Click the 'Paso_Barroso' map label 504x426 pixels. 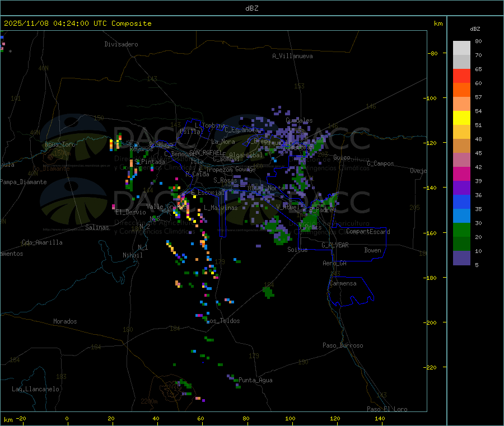(x=343, y=345)
